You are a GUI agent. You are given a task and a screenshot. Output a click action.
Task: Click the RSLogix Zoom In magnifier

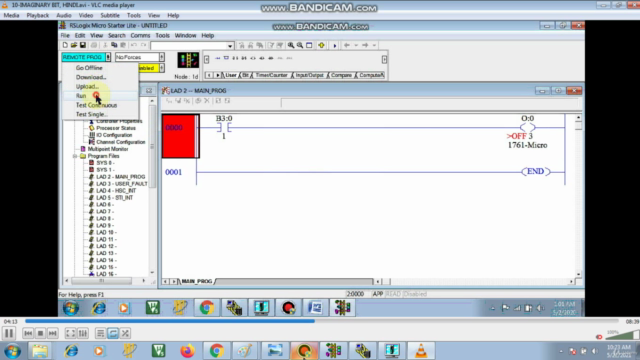(291, 45)
